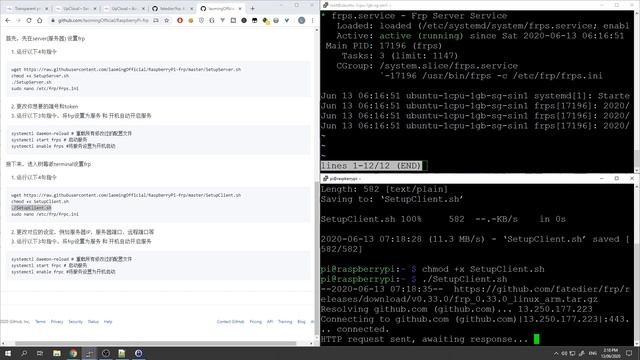Click the padlock site info icon
Screen dimensions: 640x360
click(x=53, y=20)
